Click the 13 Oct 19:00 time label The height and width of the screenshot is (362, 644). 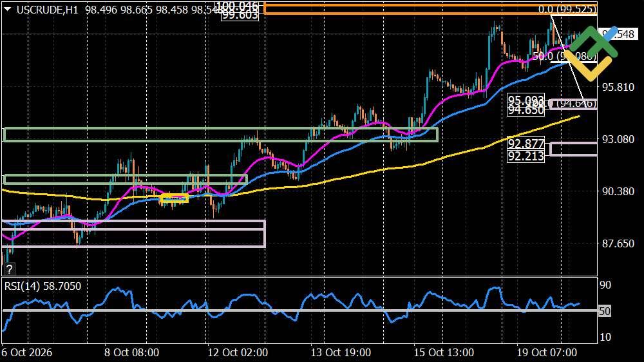341,352
